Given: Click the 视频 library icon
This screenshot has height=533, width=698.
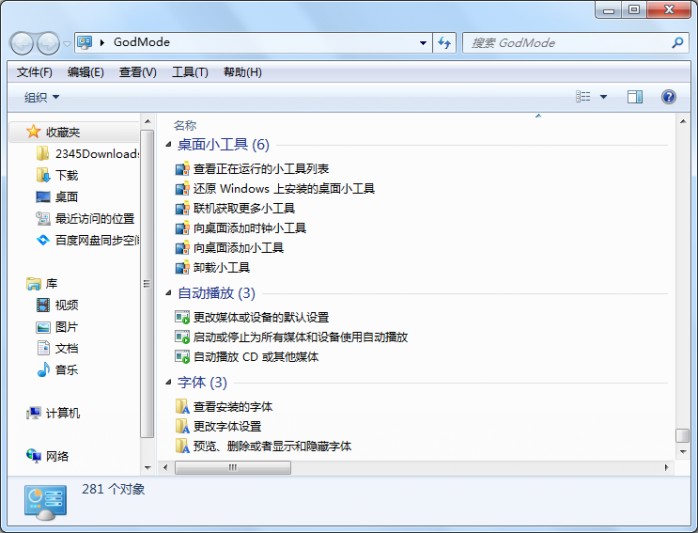Looking at the screenshot, I should point(43,305).
